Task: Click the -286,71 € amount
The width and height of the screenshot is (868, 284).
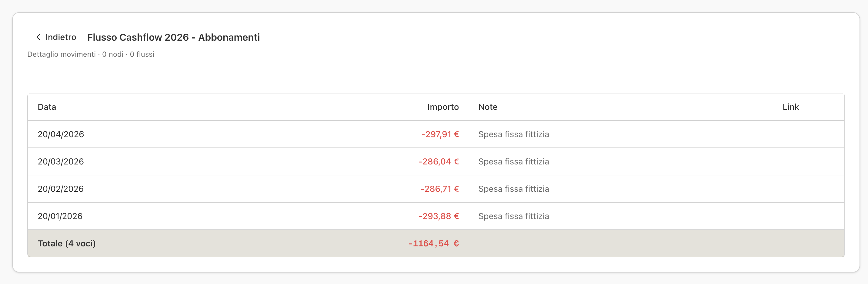Action: click(439, 189)
